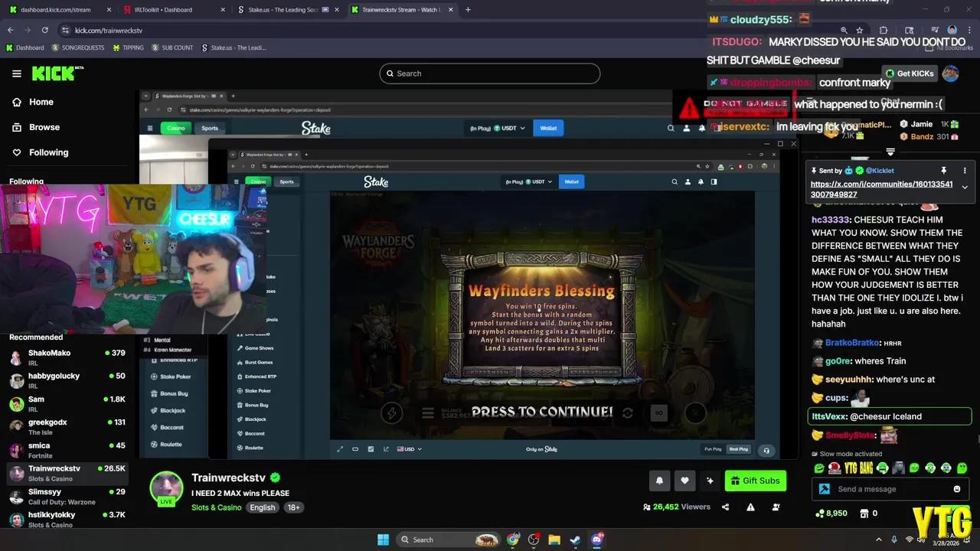
Task: Open habbygolucky recommended channel
Action: [67, 380]
